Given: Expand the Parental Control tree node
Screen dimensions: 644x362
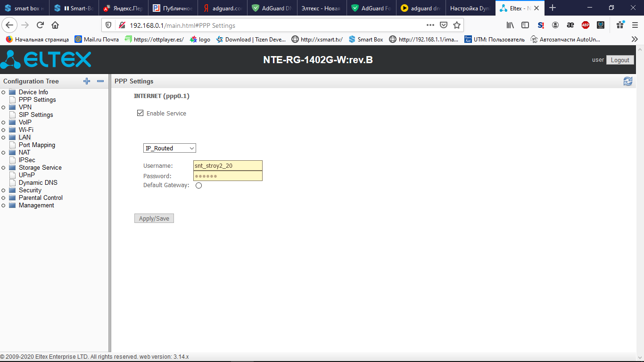Looking at the screenshot, I should tap(3, 198).
